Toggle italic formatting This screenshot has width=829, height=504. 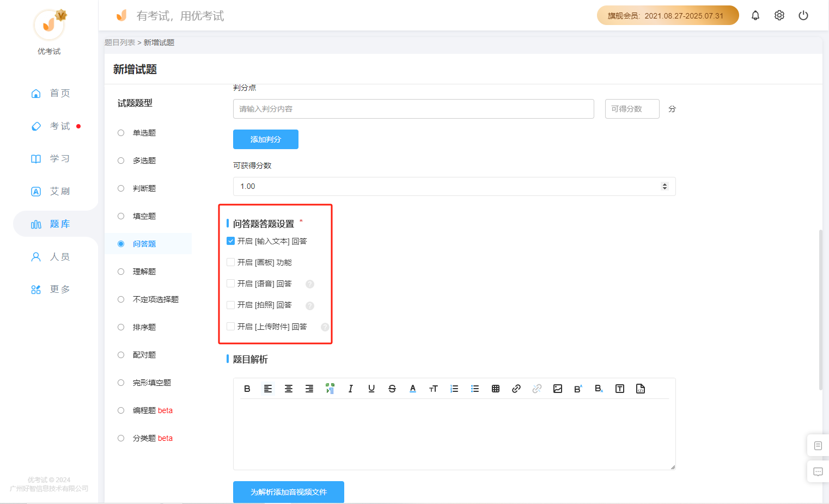pos(351,389)
